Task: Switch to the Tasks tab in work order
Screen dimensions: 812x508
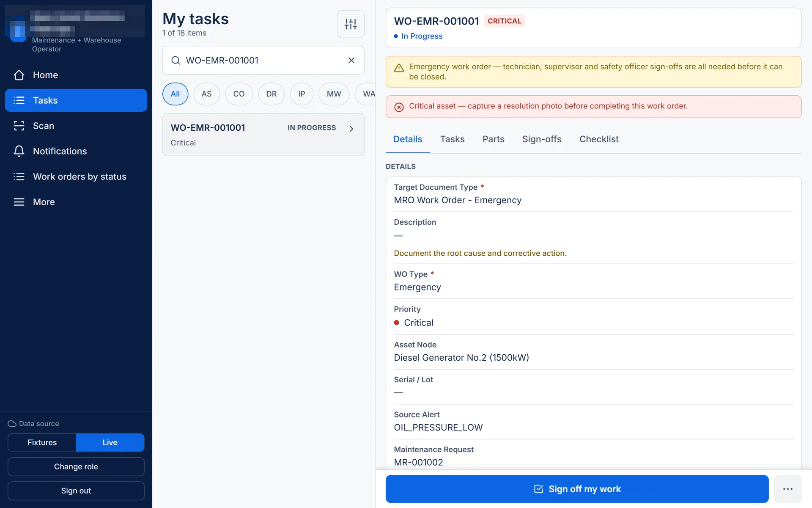Action: tap(452, 139)
